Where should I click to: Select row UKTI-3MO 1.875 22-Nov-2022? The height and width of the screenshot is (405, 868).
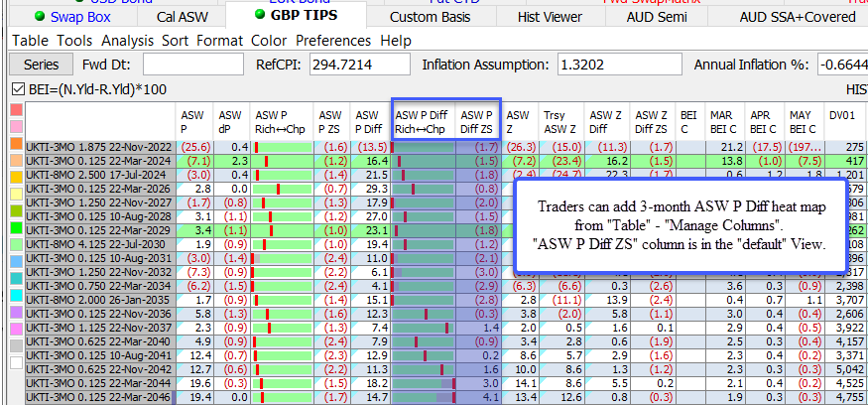click(100, 147)
